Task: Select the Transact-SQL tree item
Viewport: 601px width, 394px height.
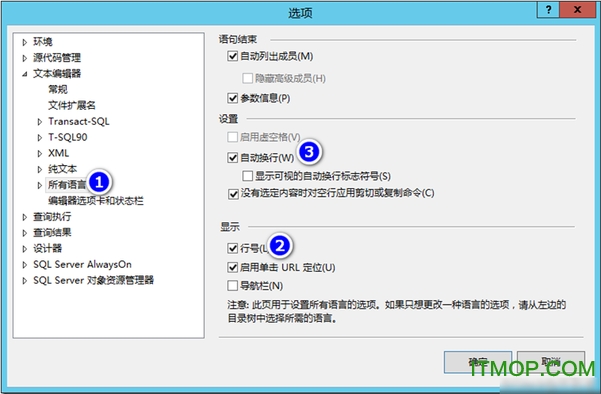Action: (x=79, y=121)
